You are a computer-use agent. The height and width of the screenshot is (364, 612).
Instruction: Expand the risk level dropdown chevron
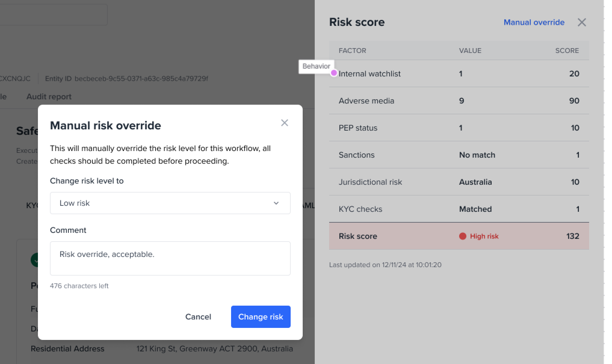(x=276, y=203)
